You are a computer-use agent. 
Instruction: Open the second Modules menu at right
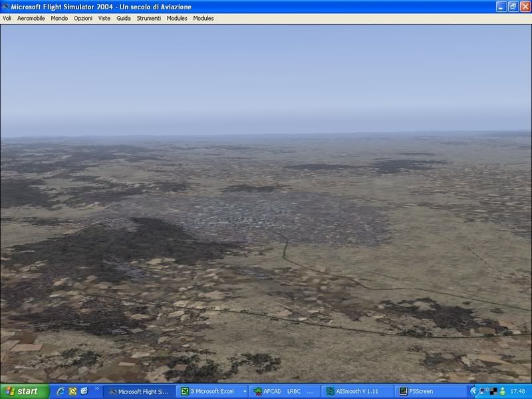coord(203,19)
